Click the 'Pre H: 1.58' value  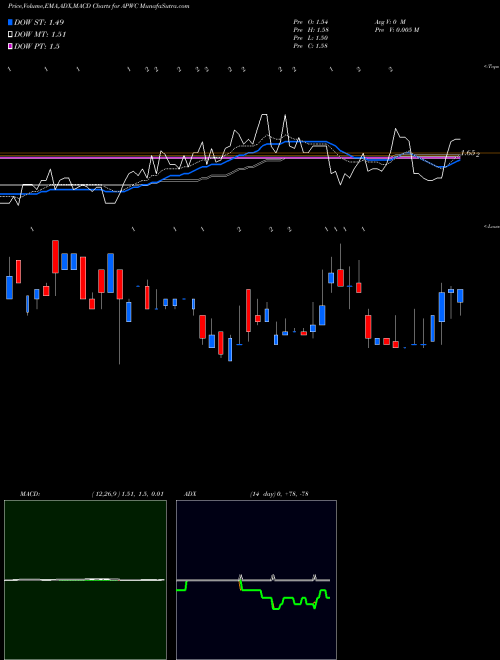click(x=311, y=30)
